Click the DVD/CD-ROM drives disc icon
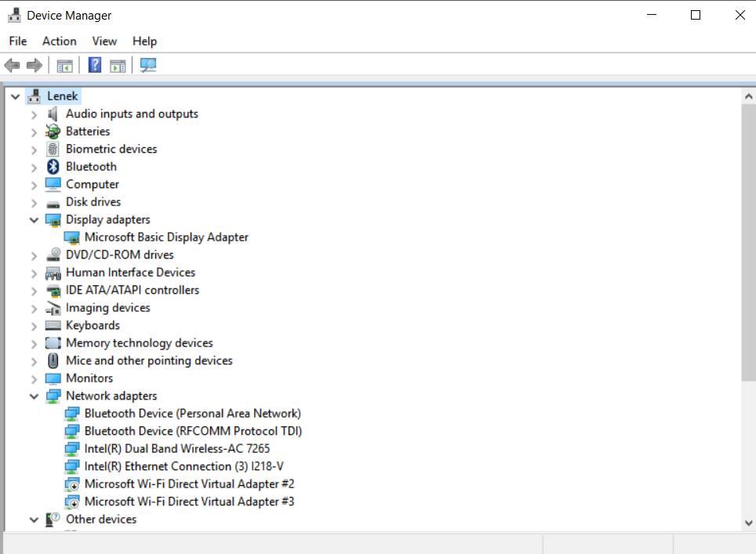Screen dimensions: 756x554 pos(53,255)
